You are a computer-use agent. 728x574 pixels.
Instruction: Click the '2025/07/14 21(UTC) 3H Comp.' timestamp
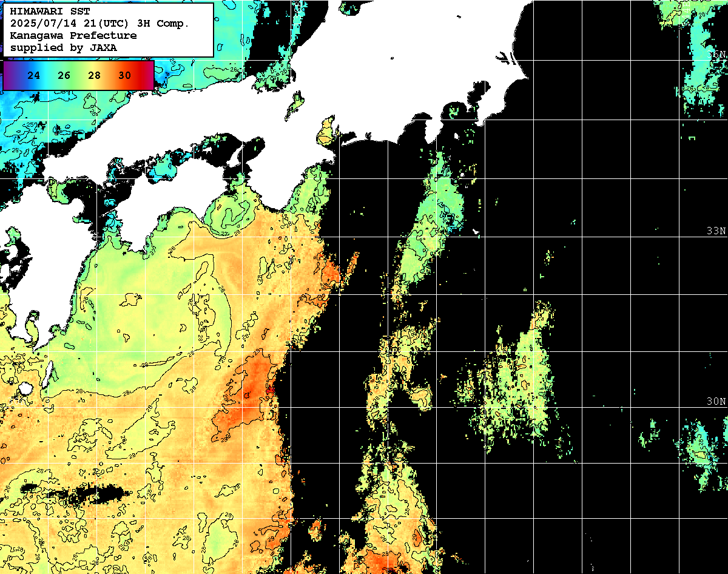pyautogui.click(x=99, y=24)
